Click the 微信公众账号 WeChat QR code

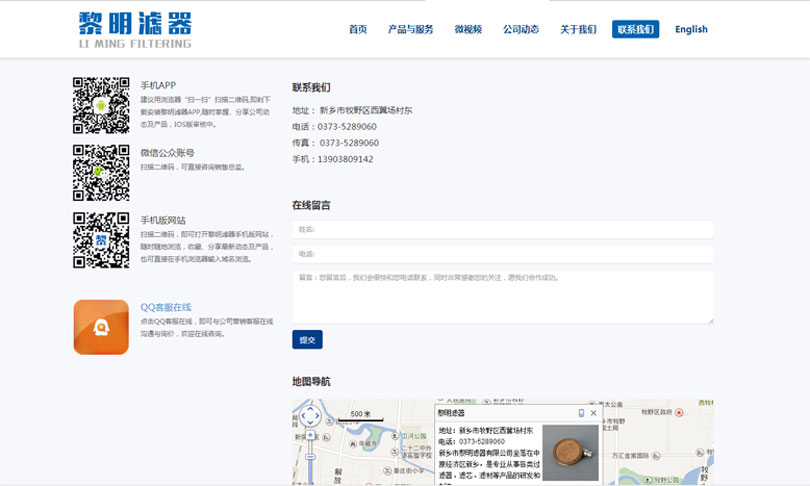click(101, 173)
